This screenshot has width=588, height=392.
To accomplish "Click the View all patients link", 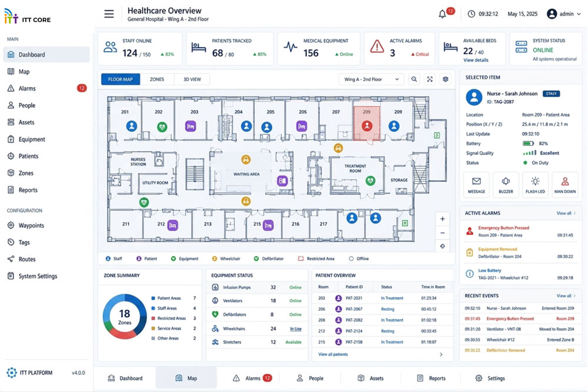I will [333, 354].
